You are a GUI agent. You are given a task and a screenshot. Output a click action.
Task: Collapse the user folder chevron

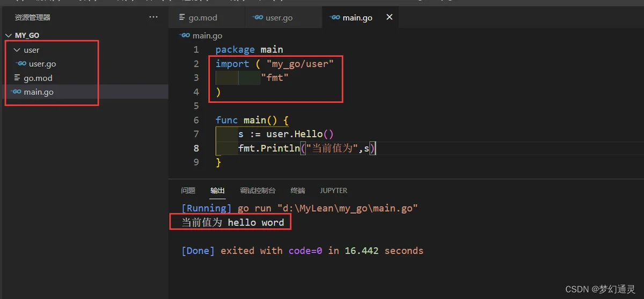pos(17,50)
